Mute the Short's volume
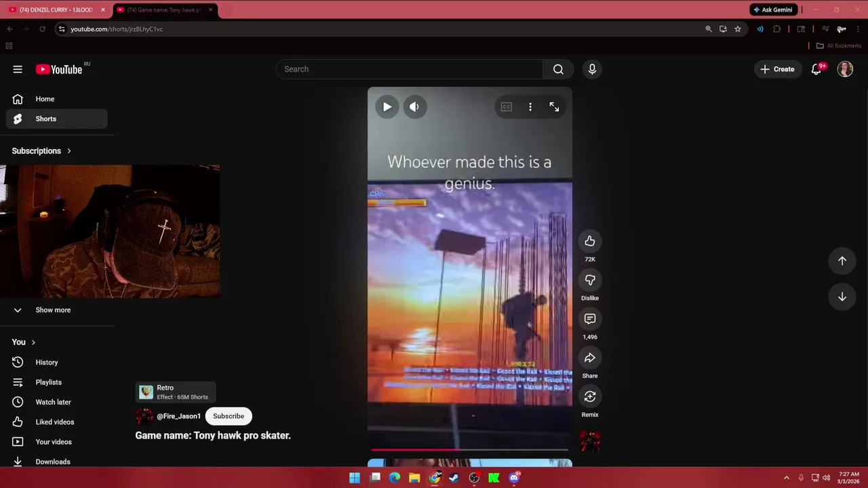The height and width of the screenshot is (488, 868). pyautogui.click(x=414, y=107)
